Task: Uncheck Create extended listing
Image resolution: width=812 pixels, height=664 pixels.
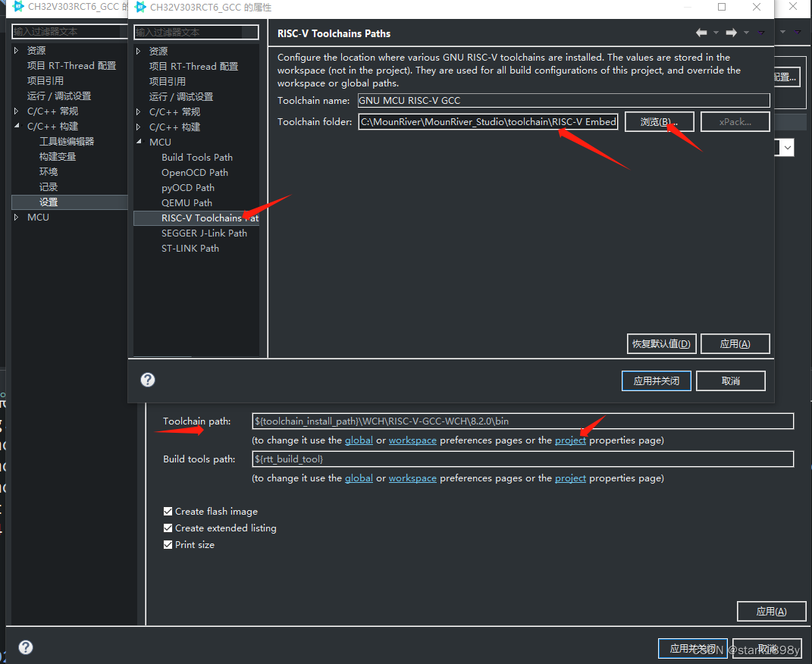Action: point(168,528)
